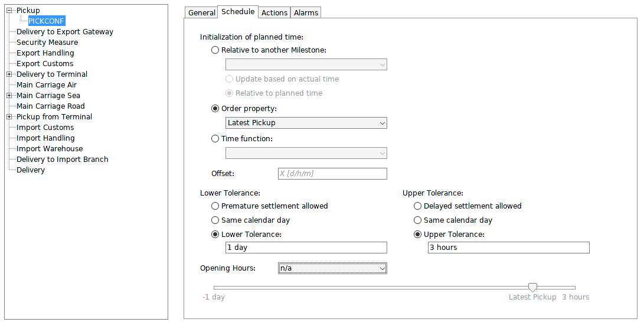Image resolution: width=644 pixels, height=322 pixels.
Task: Open the Latest Pickup order property dropdown
Action: point(306,123)
